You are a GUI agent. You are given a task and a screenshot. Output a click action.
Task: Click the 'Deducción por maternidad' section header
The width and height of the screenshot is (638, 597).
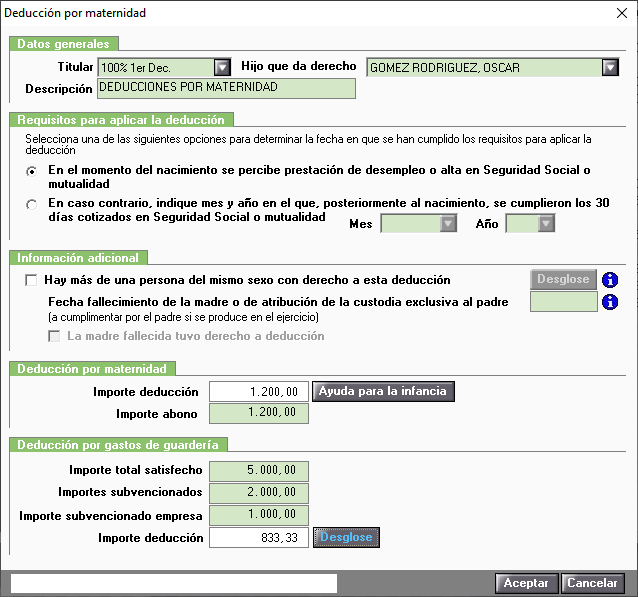click(92, 368)
